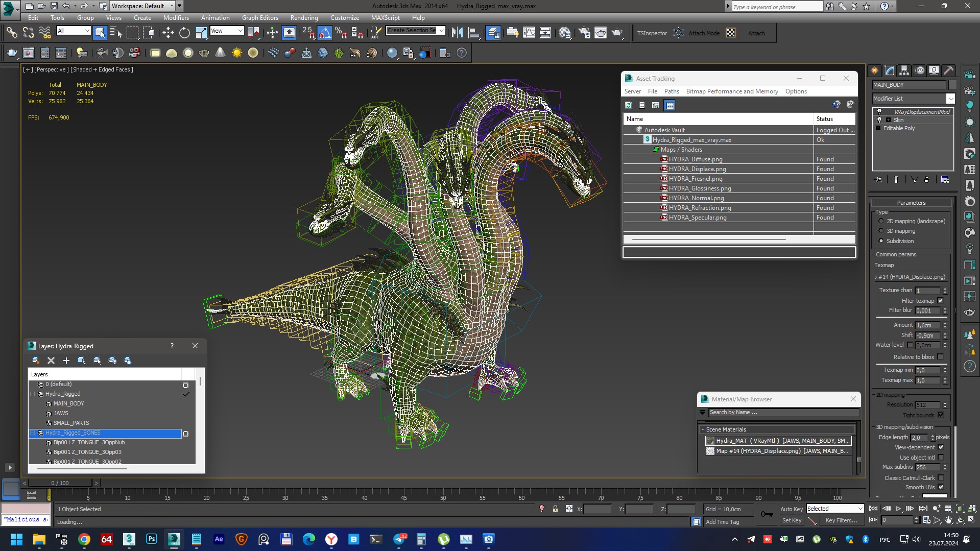Open the Graph Editors menu
Viewport: 980px width, 551px height.
pyautogui.click(x=260, y=17)
